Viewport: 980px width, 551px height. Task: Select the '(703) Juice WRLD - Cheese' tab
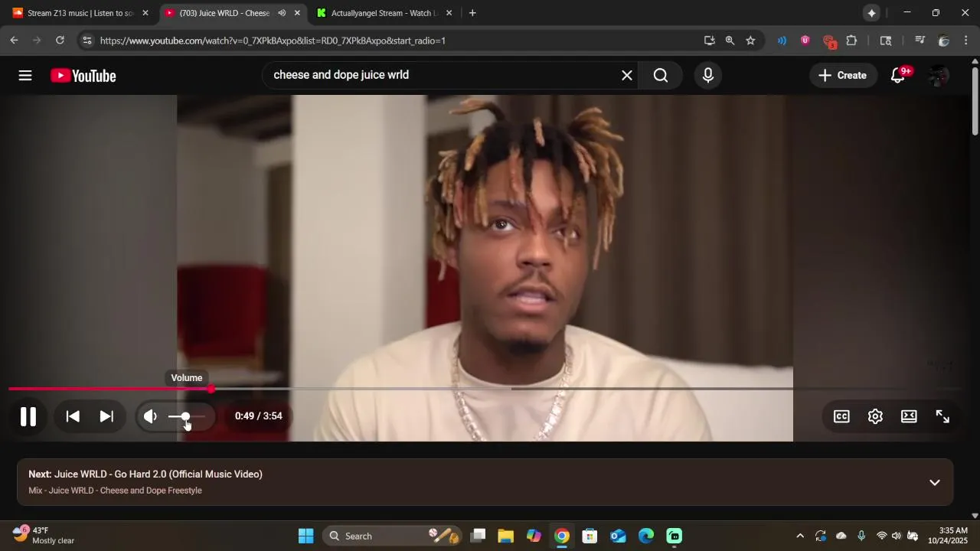pos(223,13)
